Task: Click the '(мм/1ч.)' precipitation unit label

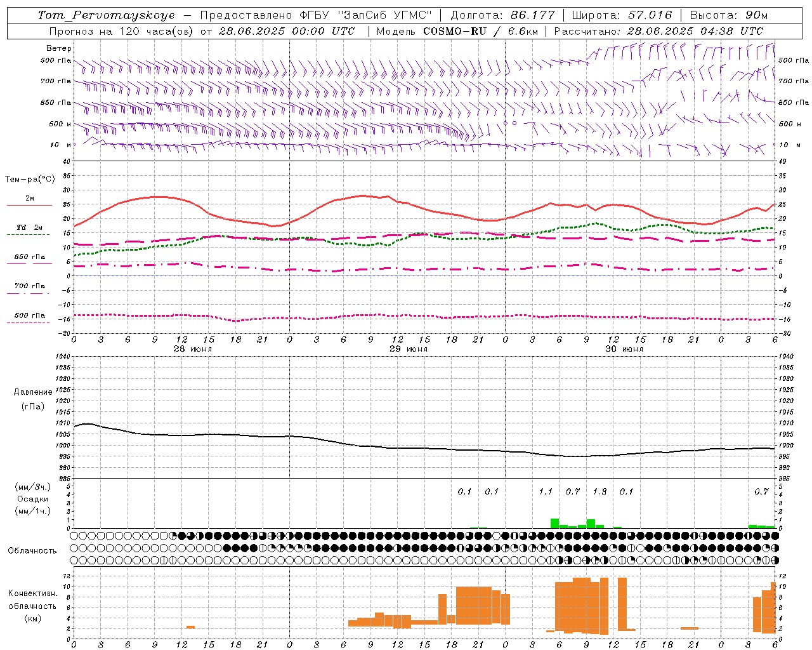Action: coord(33,511)
